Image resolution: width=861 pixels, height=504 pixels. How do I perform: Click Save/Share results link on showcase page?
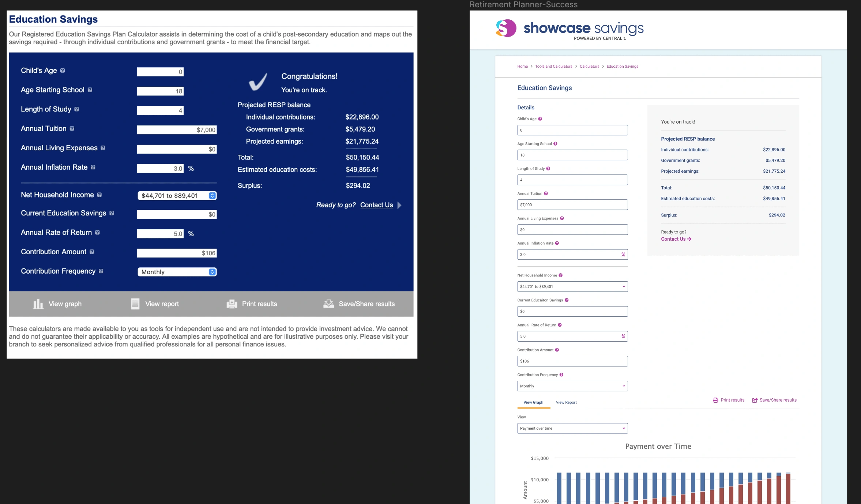[774, 400]
